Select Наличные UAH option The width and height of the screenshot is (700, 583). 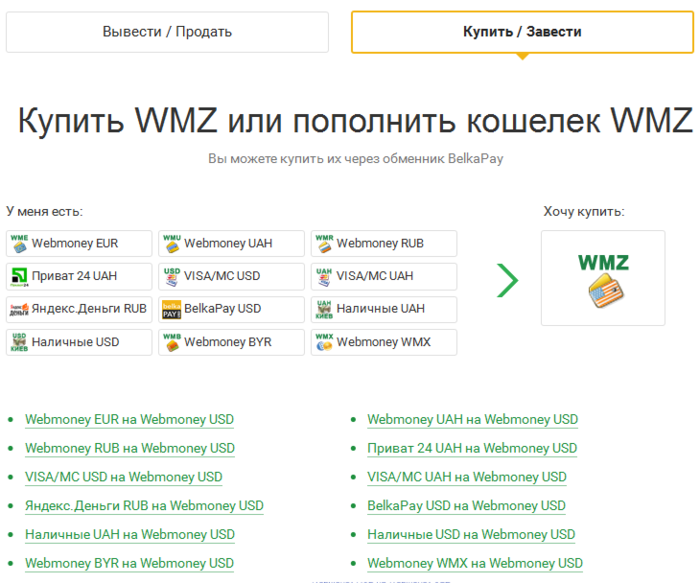pyautogui.click(x=384, y=309)
